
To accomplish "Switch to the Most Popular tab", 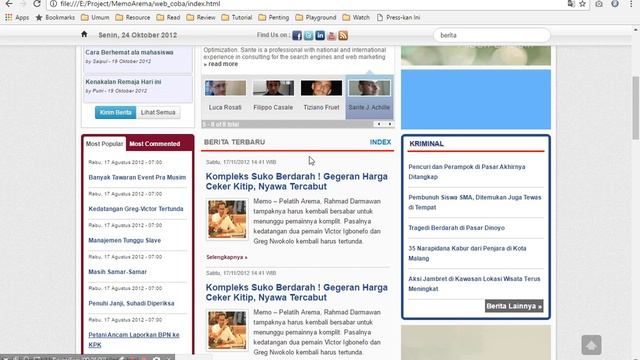I will (x=104, y=144).
